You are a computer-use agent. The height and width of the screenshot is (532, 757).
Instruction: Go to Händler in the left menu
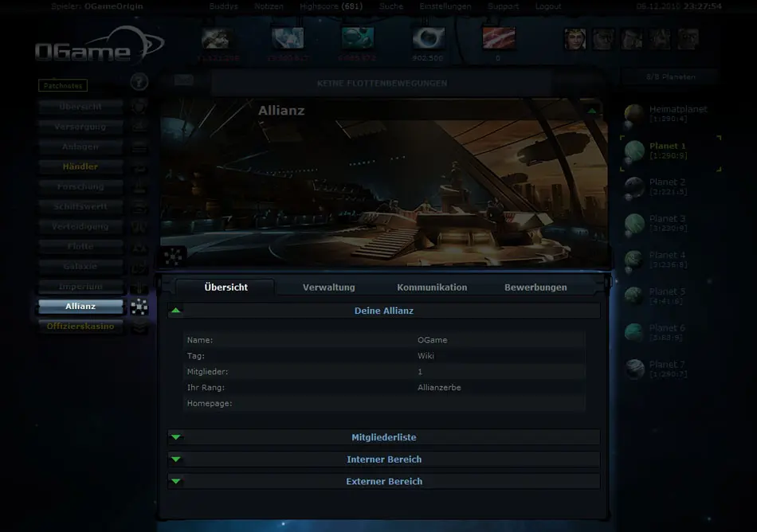coord(80,166)
